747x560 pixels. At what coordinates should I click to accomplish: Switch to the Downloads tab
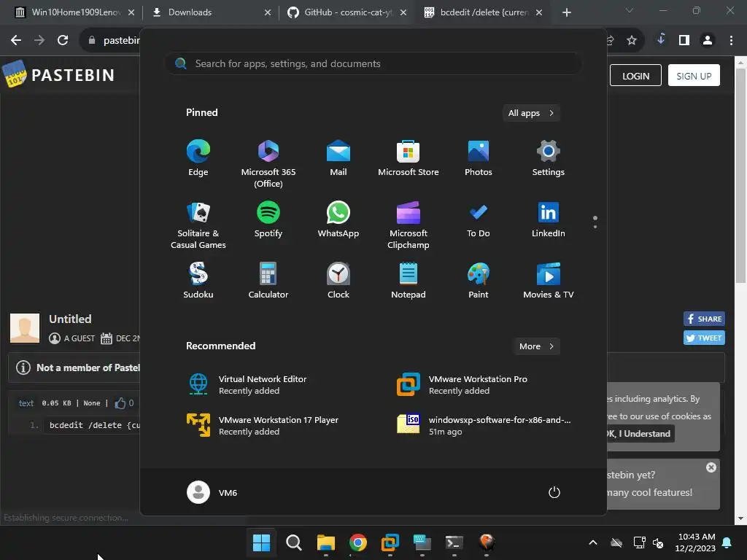pyautogui.click(x=209, y=12)
